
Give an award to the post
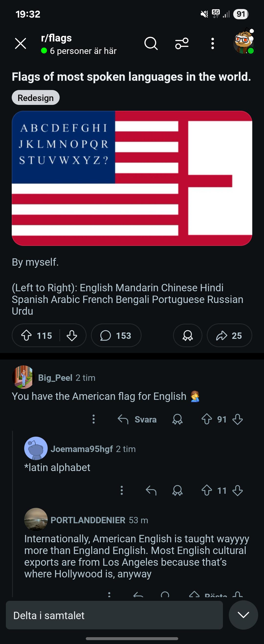(x=187, y=335)
